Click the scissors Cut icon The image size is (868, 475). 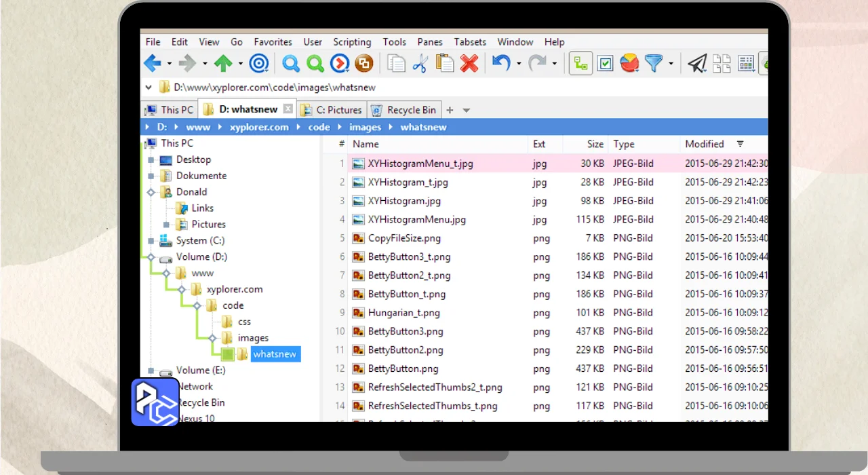click(x=420, y=64)
